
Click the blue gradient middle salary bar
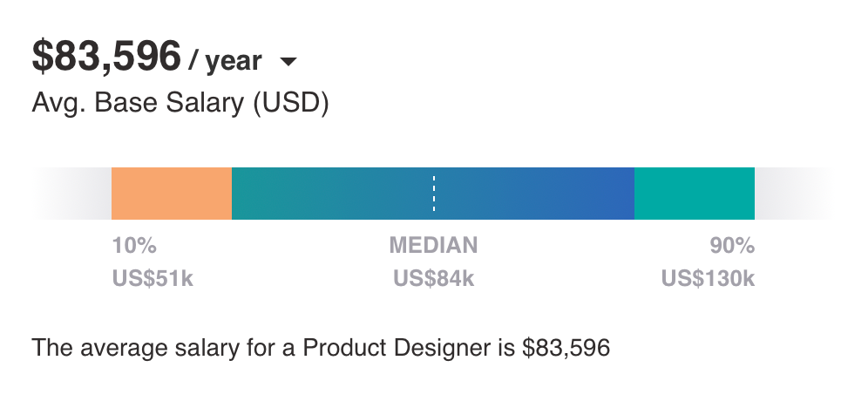433,194
